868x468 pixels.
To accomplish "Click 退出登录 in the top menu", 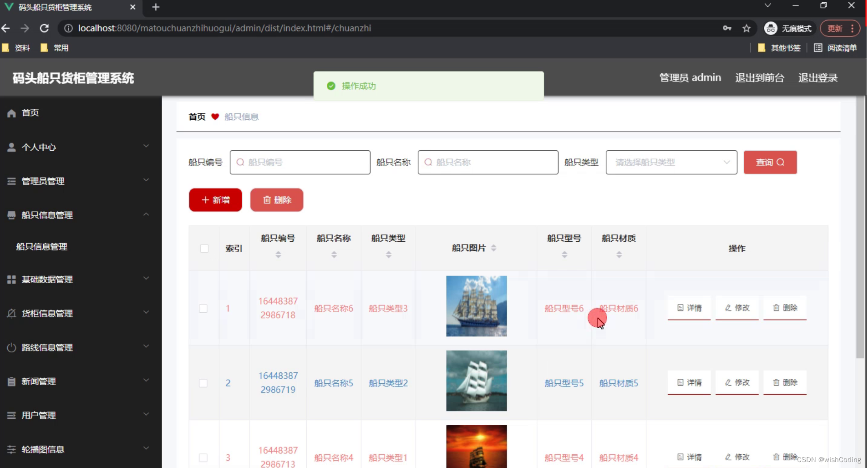I will coord(817,77).
